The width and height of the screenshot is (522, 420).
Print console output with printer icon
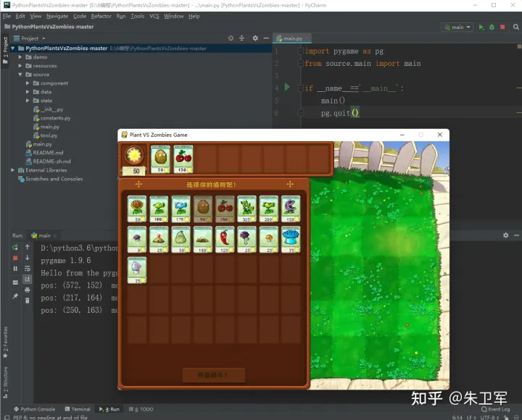tap(28, 290)
